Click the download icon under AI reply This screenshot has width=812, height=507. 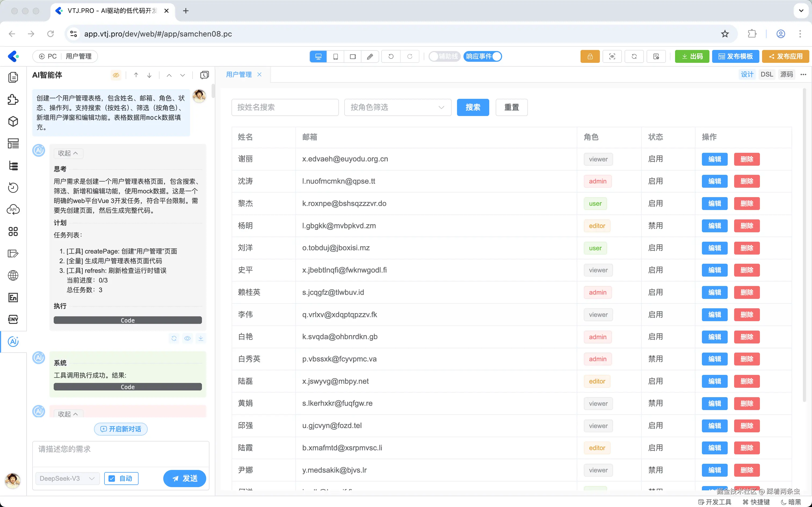pyautogui.click(x=201, y=338)
